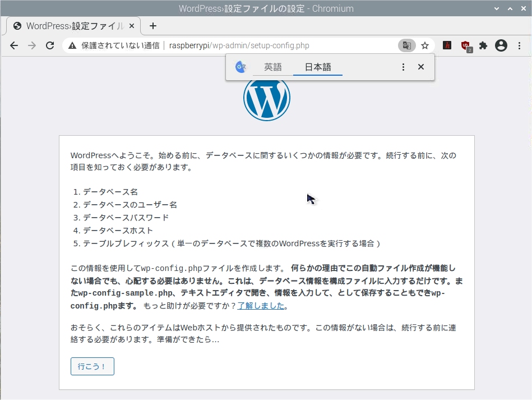Click the window title-bar down-chevron minimize button
532x400 pixels.
497,8
